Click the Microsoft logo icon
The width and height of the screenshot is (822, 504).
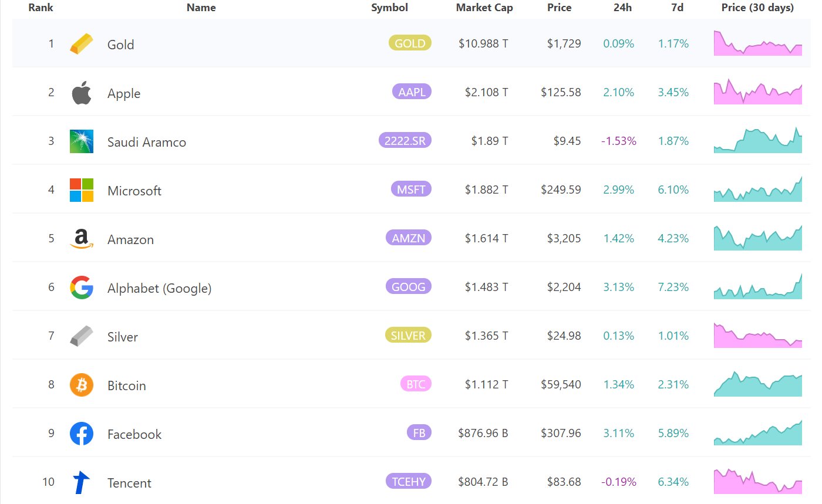[82, 190]
